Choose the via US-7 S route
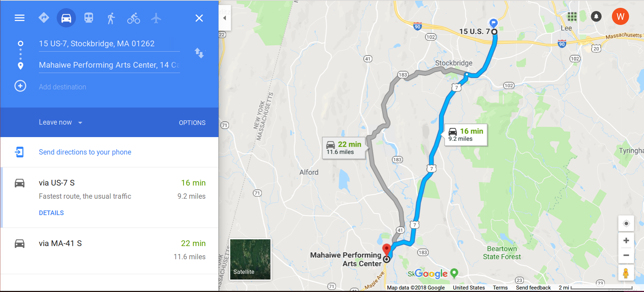This screenshot has height=292, width=644. [109, 197]
